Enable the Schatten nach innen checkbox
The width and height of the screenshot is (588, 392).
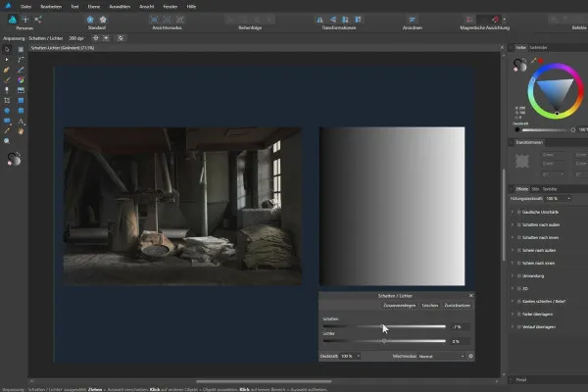click(x=519, y=237)
